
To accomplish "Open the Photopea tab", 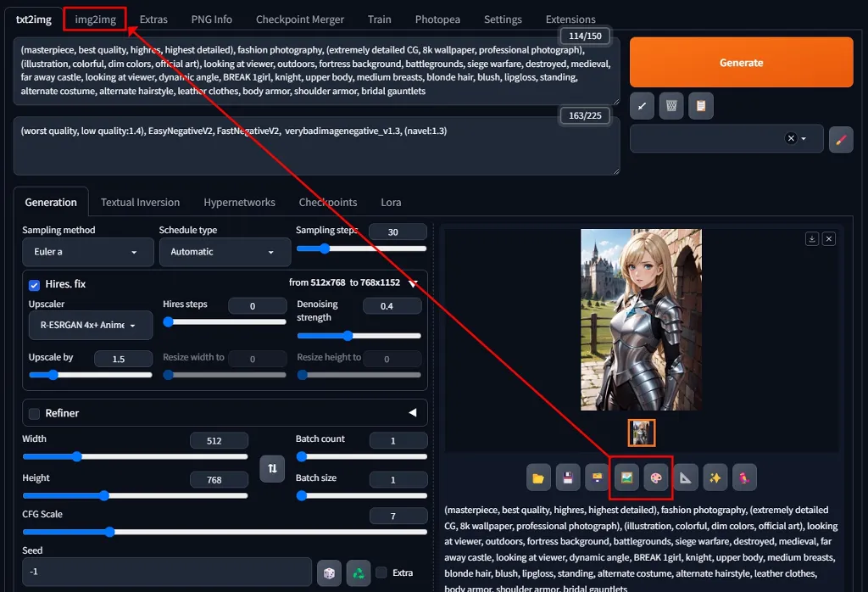I will pyautogui.click(x=437, y=20).
